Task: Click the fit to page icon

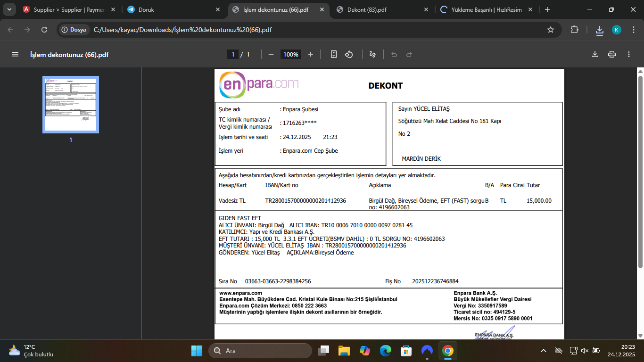Action: [x=334, y=54]
